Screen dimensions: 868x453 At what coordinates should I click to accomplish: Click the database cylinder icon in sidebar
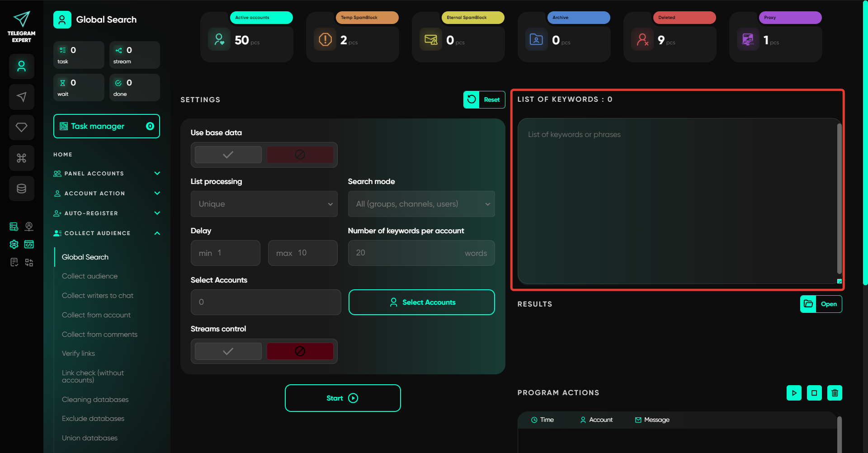pyautogui.click(x=21, y=189)
